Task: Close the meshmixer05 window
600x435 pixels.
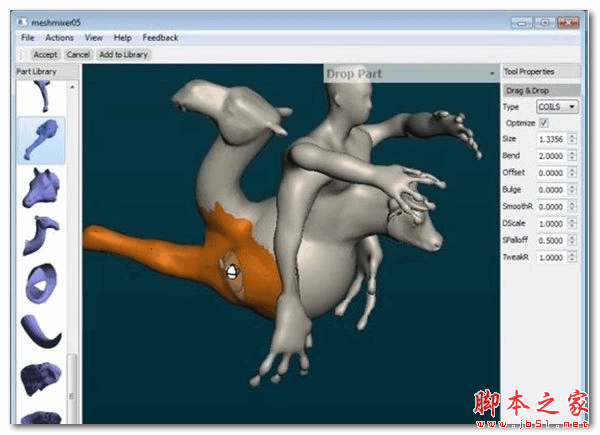Action: click(568, 23)
